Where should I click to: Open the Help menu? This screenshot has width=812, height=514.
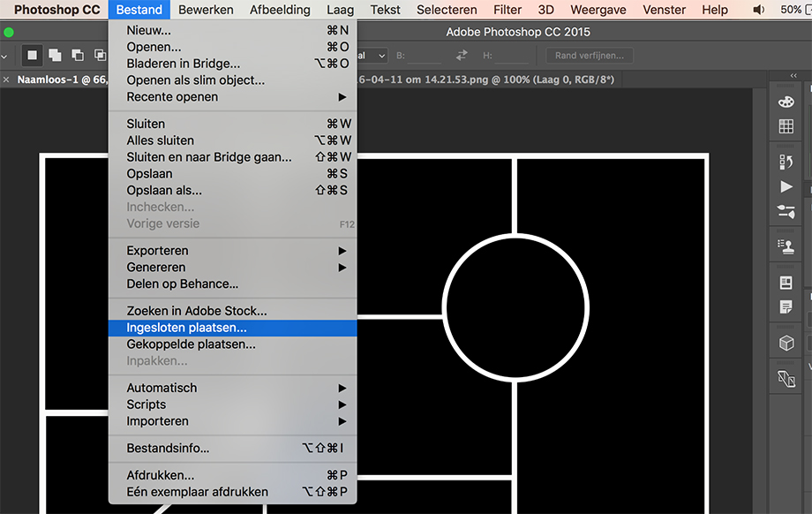coord(715,10)
